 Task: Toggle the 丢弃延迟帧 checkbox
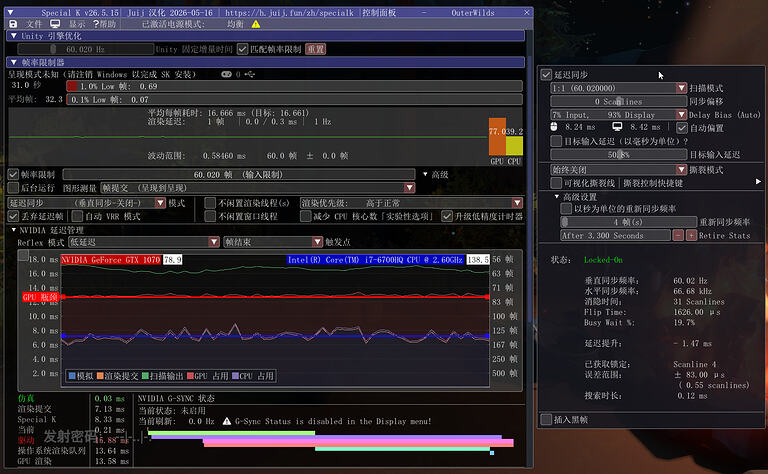tap(13, 216)
